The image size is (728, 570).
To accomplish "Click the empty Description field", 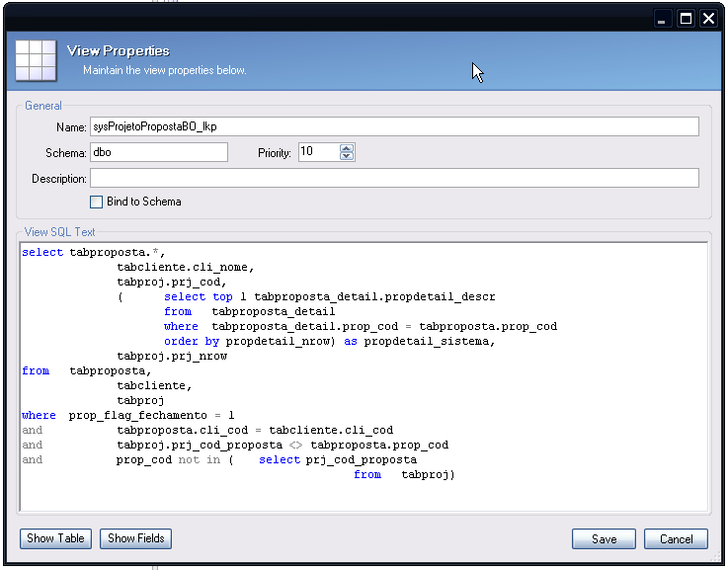I will pos(393,178).
